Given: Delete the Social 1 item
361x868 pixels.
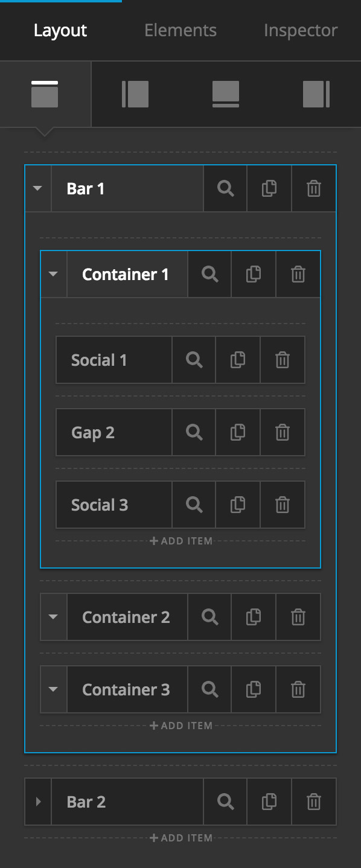Looking at the screenshot, I should [282, 360].
